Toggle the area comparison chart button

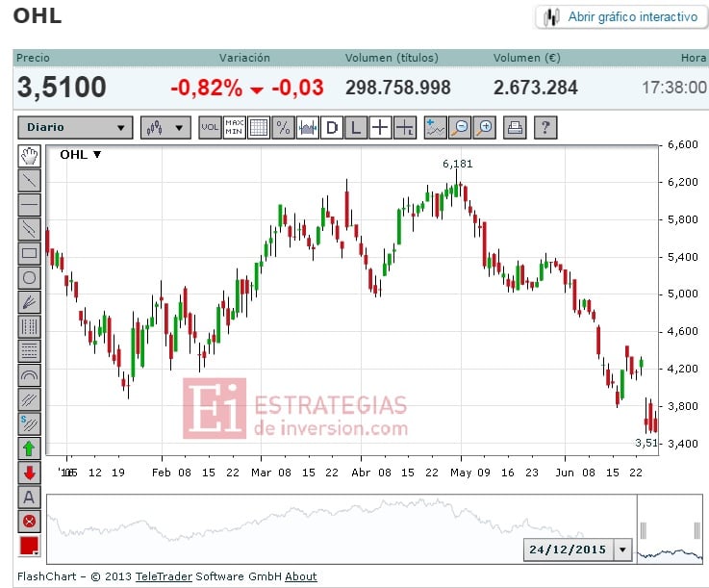[308, 128]
